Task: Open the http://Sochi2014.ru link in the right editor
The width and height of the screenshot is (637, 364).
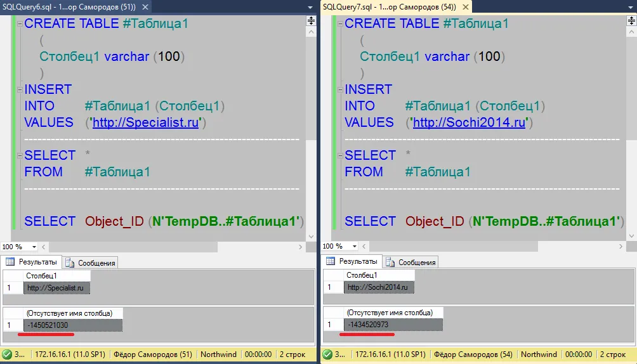Action: click(x=470, y=122)
